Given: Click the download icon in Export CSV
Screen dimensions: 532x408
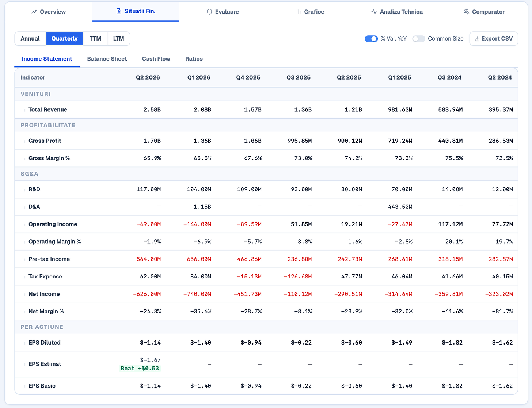Looking at the screenshot, I should coord(477,39).
